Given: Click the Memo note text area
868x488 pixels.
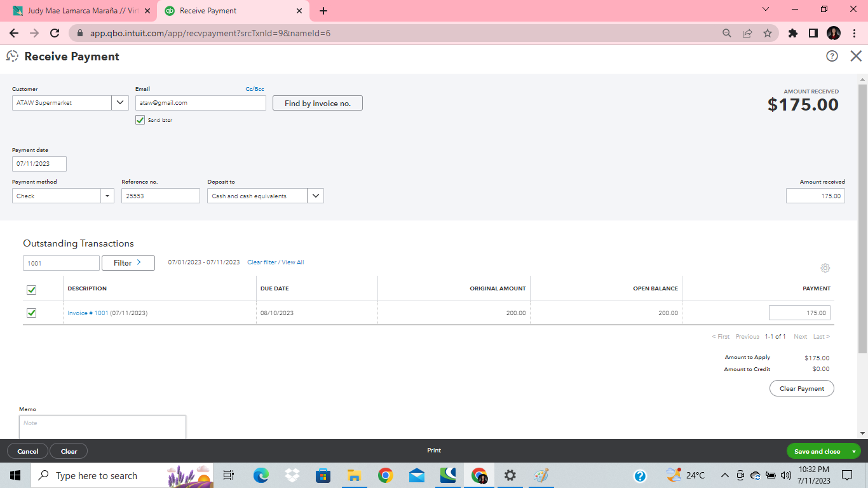Looking at the screenshot, I should (102, 427).
